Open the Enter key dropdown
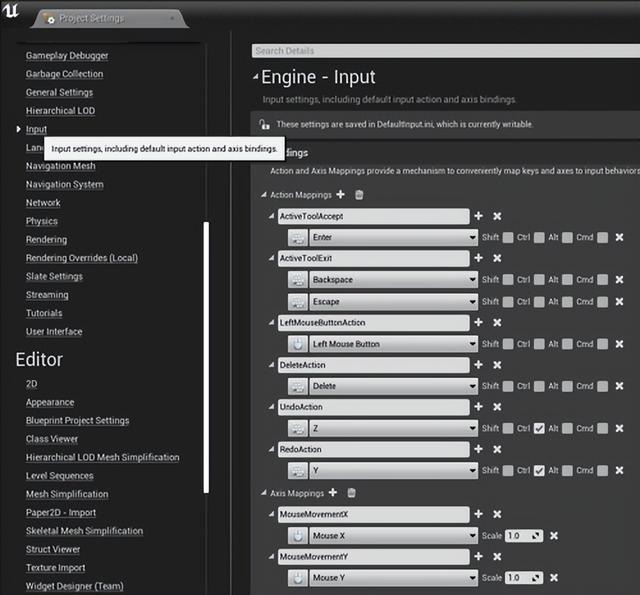Image resolution: width=640 pixels, height=595 pixels. tap(393, 238)
